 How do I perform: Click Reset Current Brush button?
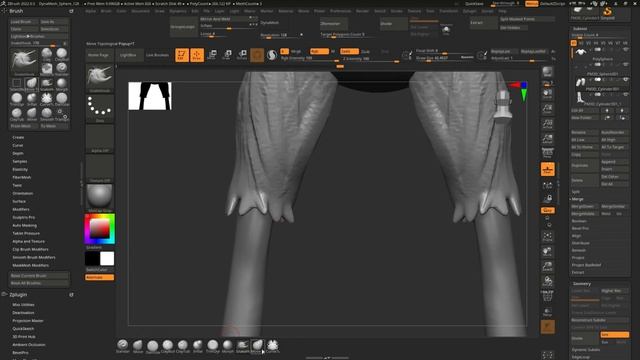(x=39, y=276)
